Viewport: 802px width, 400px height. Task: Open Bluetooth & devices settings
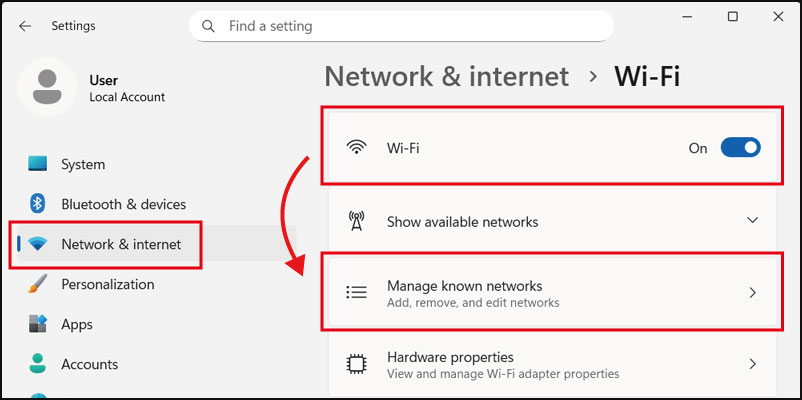click(123, 204)
